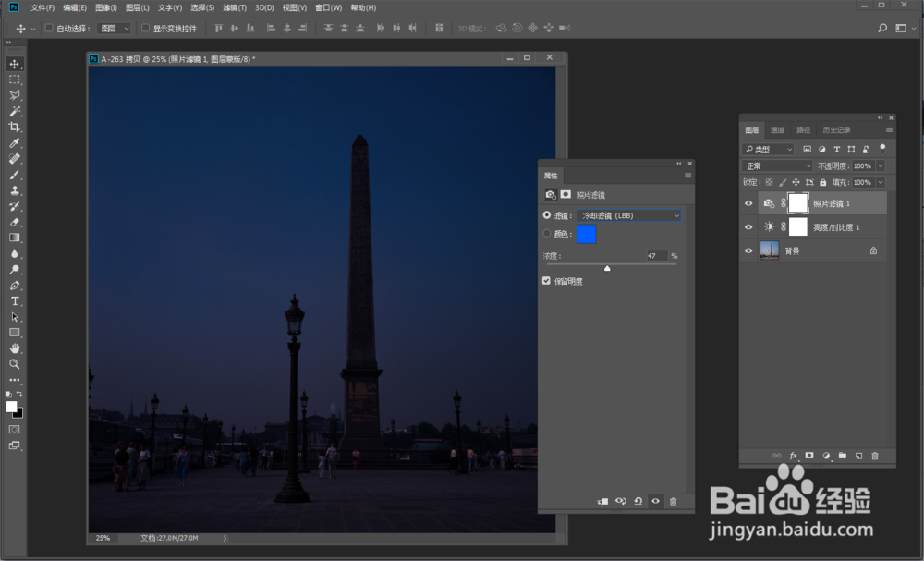Switch to the 路径 tab
924x561 pixels.
(803, 129)
